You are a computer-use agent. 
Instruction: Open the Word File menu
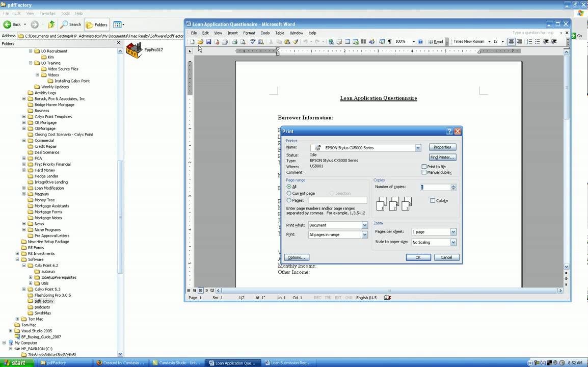tap(194, 33)
